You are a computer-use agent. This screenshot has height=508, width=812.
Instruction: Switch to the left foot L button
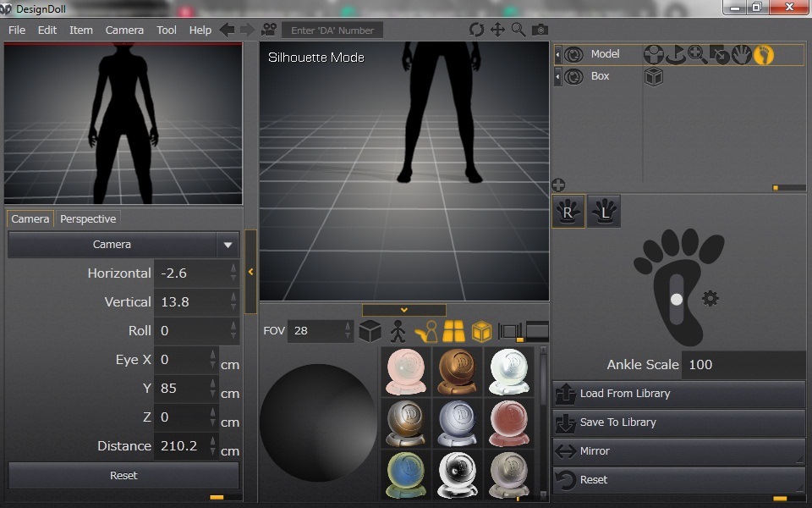pyautogui.click(x=604, y=213)
